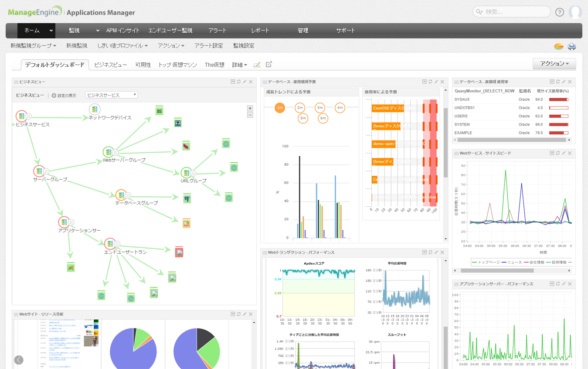Refresh the ビジネスビュー widget
Screen dimensions: 588x369
240,82
